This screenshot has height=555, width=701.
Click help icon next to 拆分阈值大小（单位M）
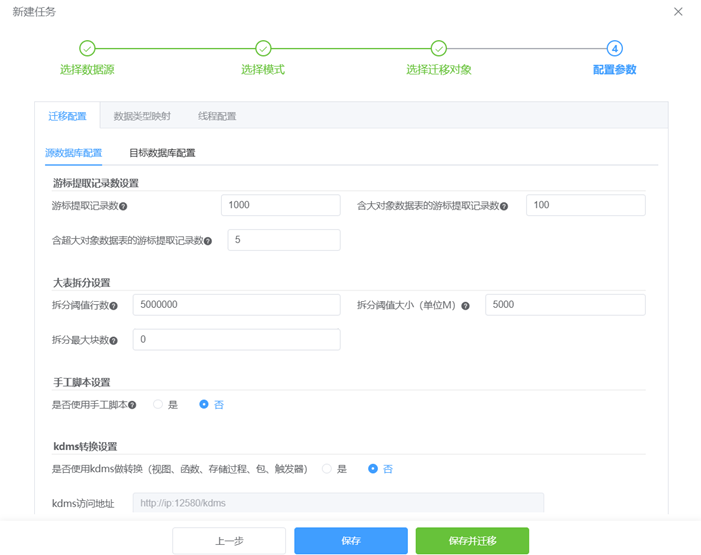(x=465, y=306)
